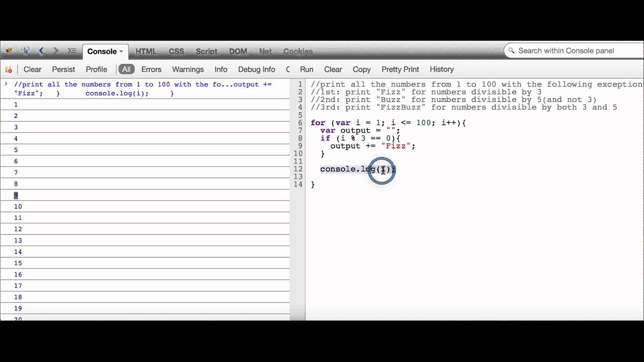
Task: Click console output row "1"
Action: (145, 105)
